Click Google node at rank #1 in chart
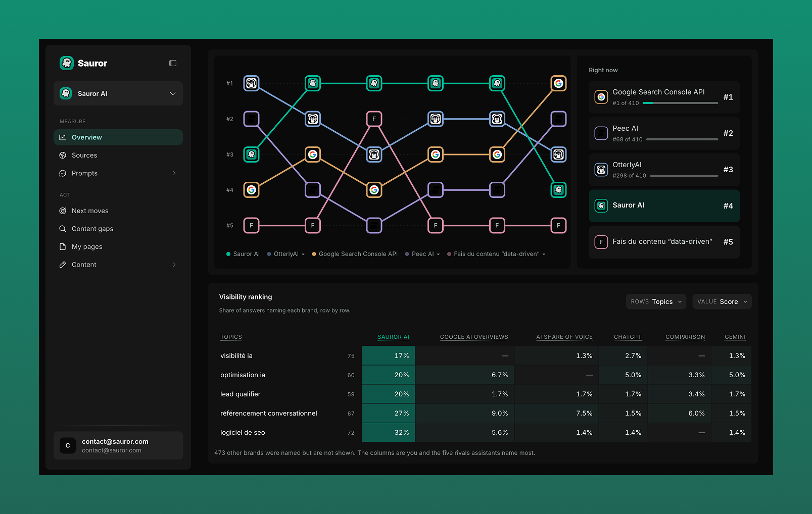Screen dimensions: 812x514 558,83
